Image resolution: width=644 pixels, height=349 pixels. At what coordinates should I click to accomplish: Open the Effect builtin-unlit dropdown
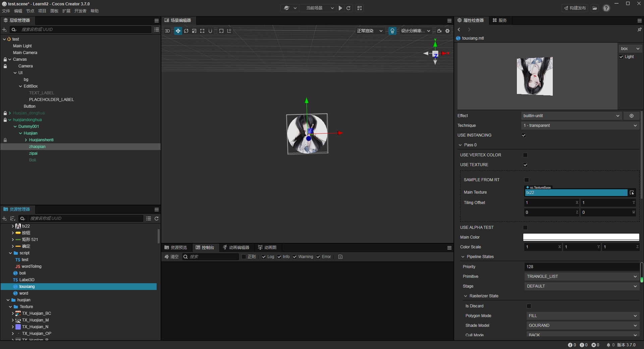572,116
